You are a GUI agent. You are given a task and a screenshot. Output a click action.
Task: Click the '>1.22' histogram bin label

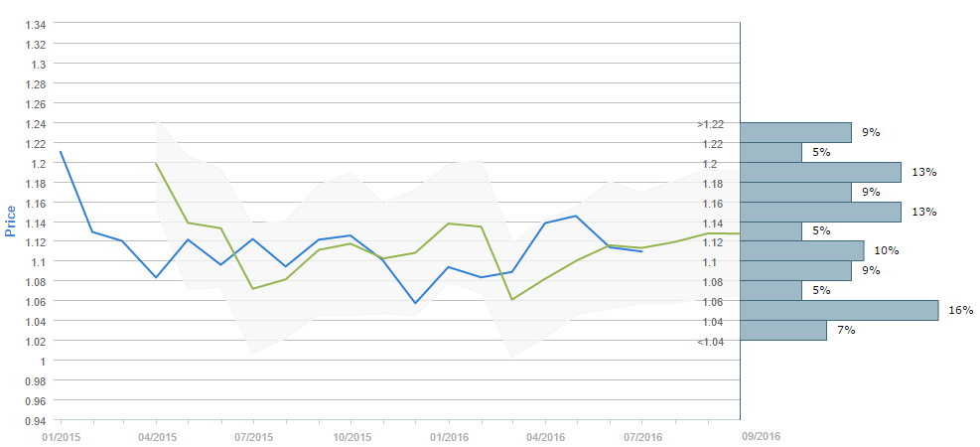coord(711,124)
